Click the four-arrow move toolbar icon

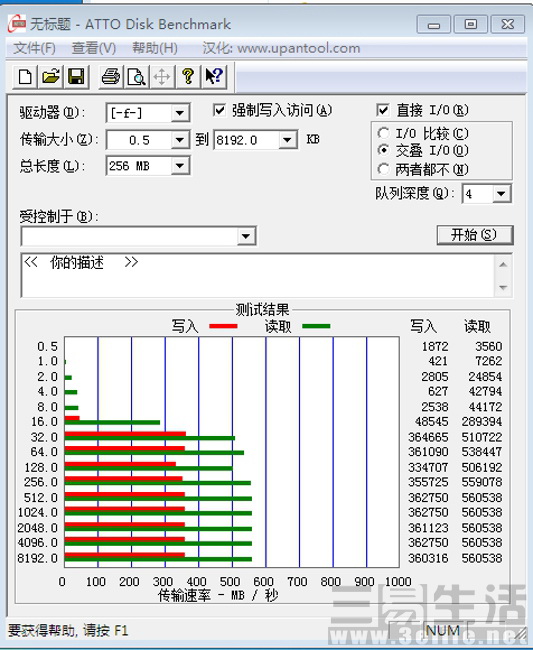pyautogui.click(x=162, y=77)
